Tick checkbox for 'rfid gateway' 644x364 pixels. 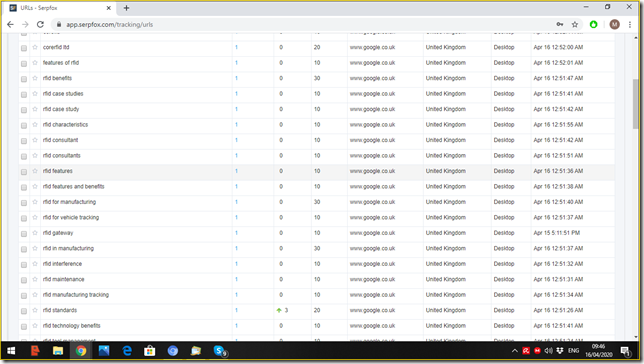pos(24,234)
